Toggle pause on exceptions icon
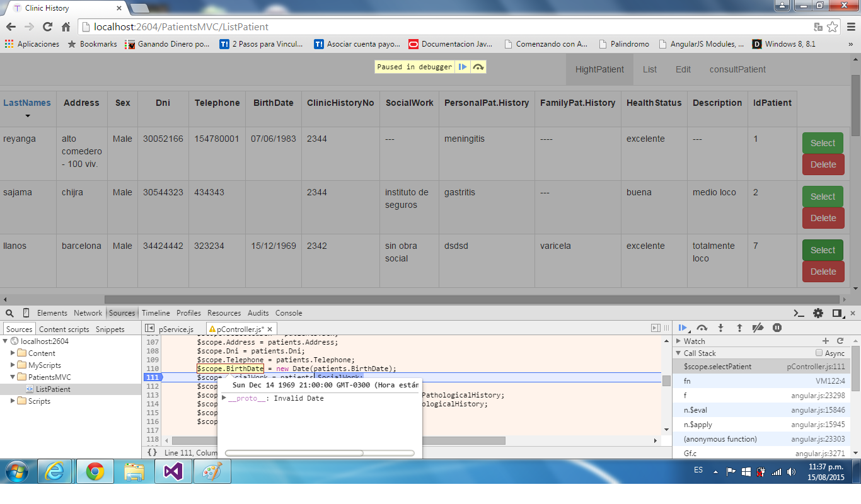Image resolution: width=861 pixels, height=504 pixels. pos(777,328)
